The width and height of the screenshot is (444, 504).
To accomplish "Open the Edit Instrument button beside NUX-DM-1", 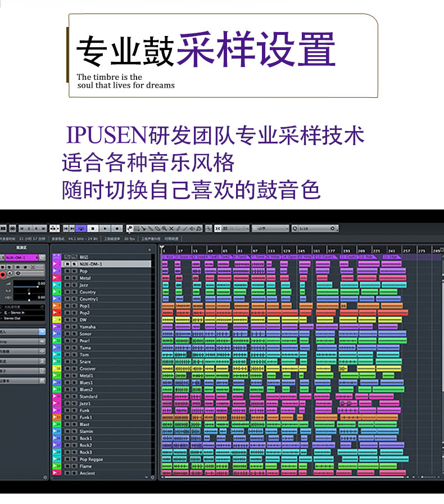I will [42, 258].
